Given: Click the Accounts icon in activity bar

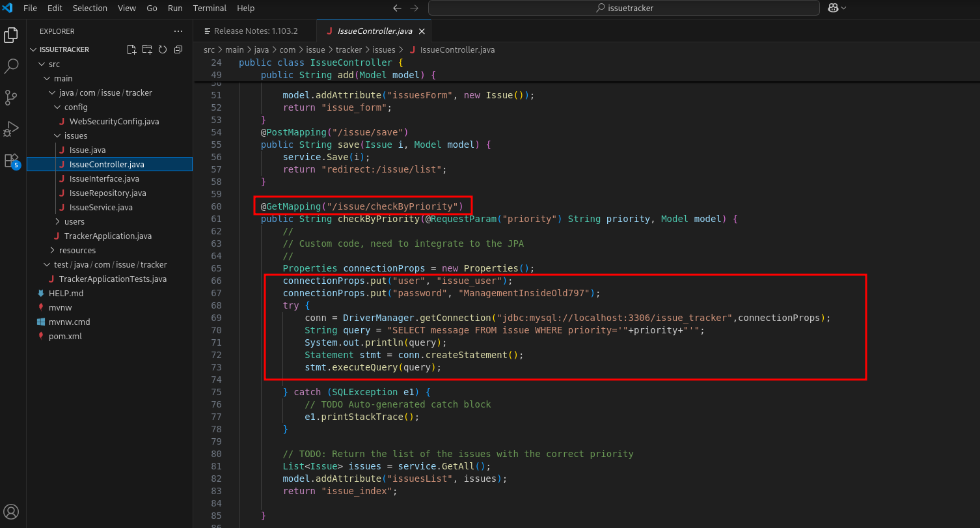Looking at the screenshot, I should pos(11,511).
